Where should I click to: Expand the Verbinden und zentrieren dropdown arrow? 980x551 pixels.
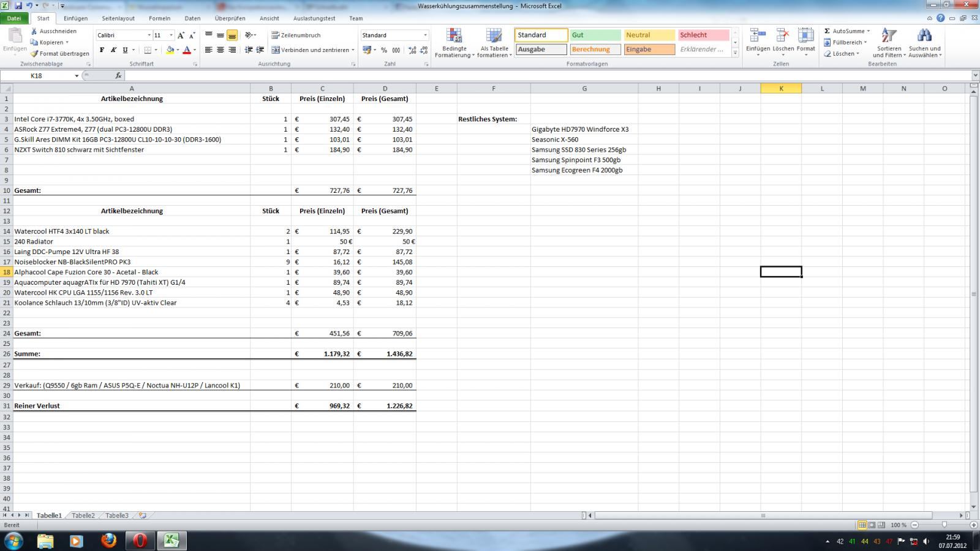(353, 50)
